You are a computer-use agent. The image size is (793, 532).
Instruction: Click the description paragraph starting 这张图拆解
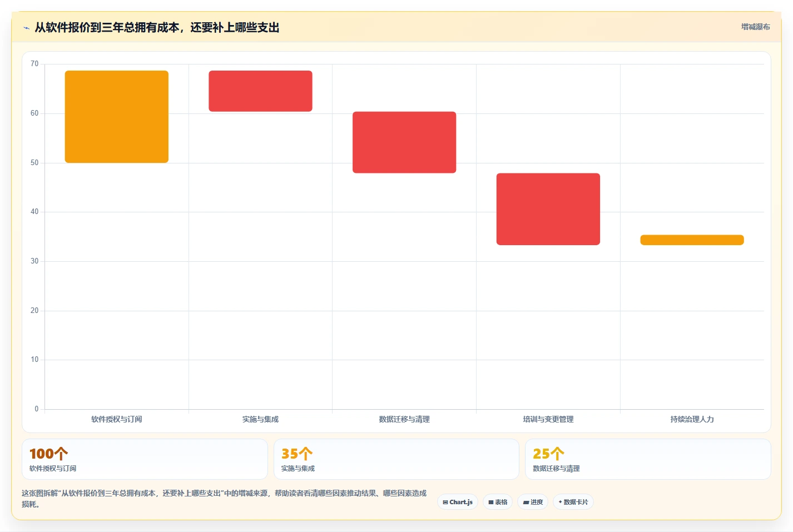(x=224, y=499)
